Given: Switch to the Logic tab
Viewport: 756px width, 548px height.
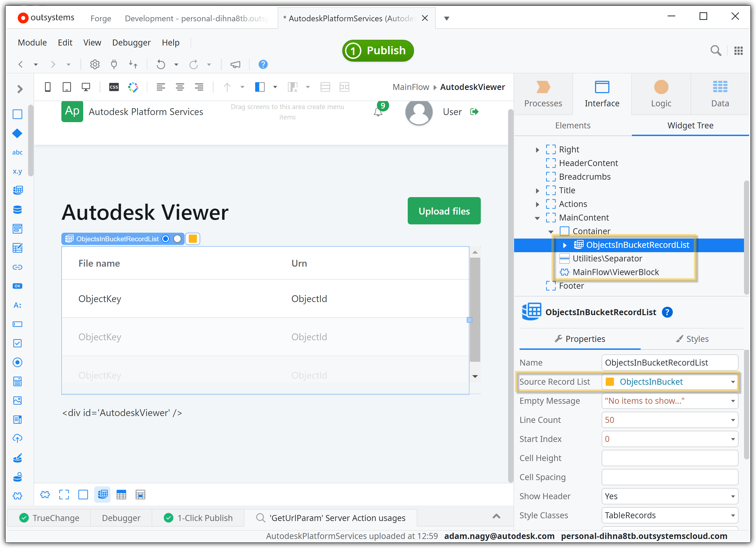Looking at the screenshot, I should tap(661, 94).
